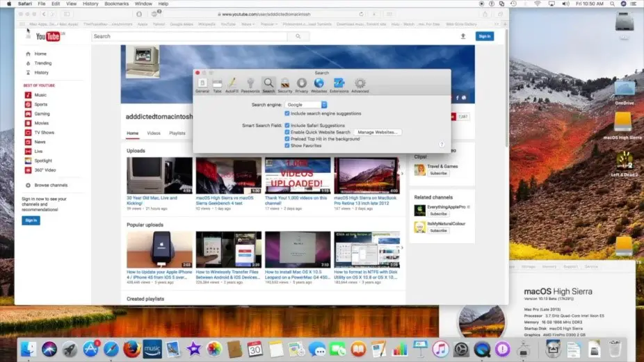
Task: Open the Advanced preferences pane
Action: click(x=360, y=85)
